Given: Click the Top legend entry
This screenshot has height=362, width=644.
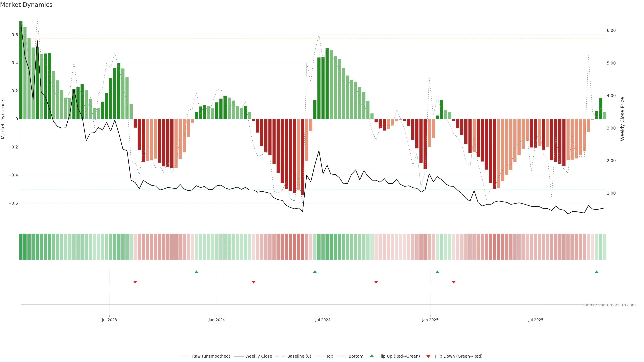Looking at the screenshot, I should tap(330, 356).
